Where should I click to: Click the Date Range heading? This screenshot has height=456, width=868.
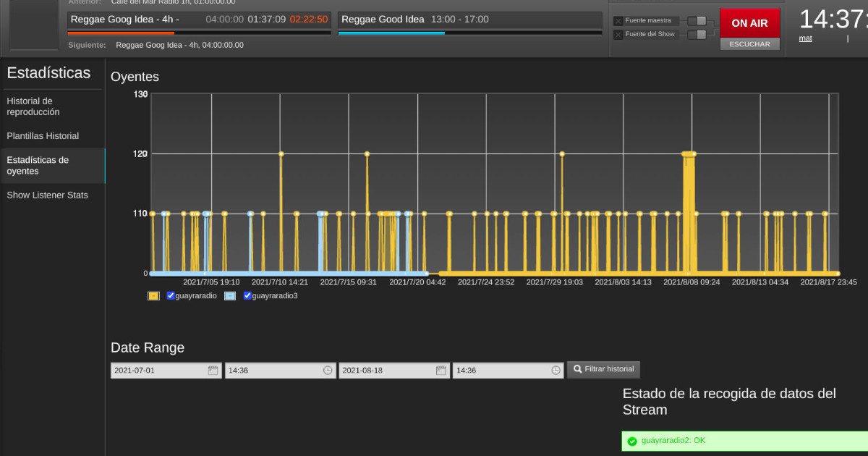coord(148,347)
